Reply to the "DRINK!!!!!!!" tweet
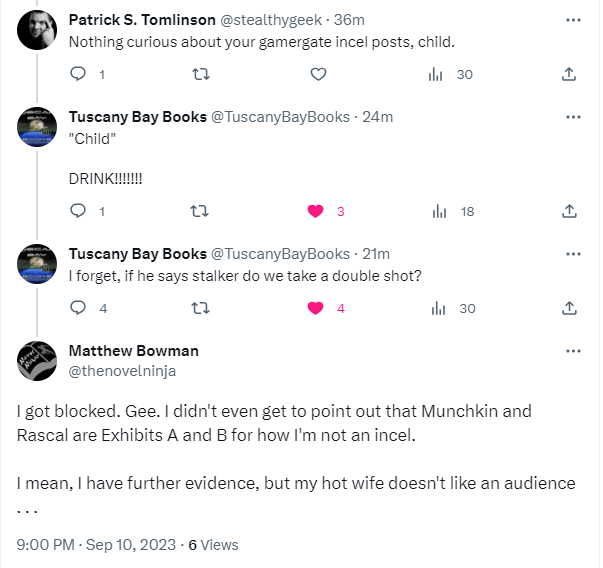Viewport: 603px width, 568px height. tap(79, 211)
